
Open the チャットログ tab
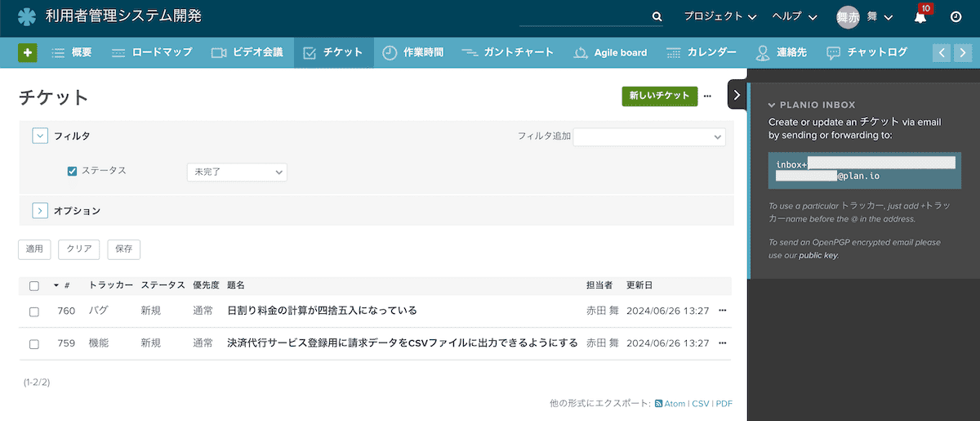point(867,52)
